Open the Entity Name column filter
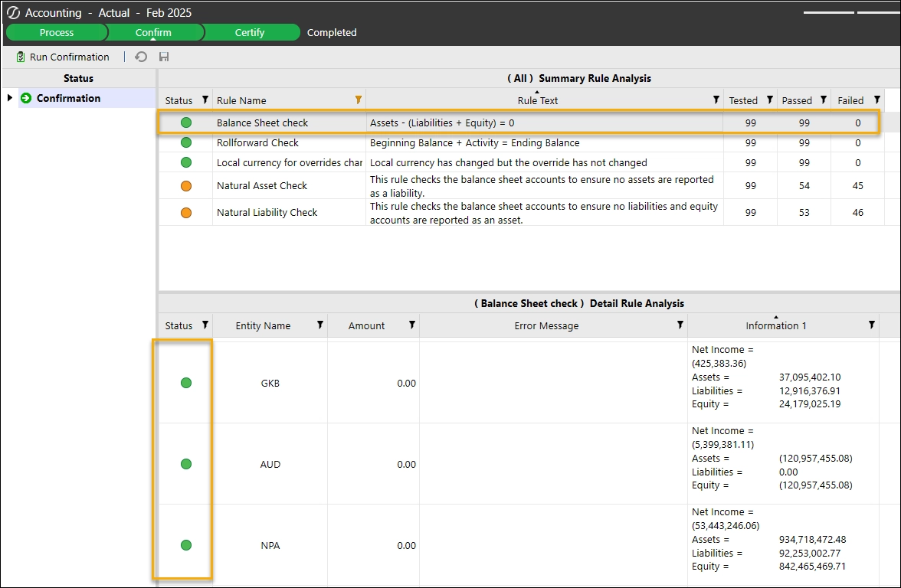This screenshot has width=901, height=588. pyautogui.click(x=319, y=325)
